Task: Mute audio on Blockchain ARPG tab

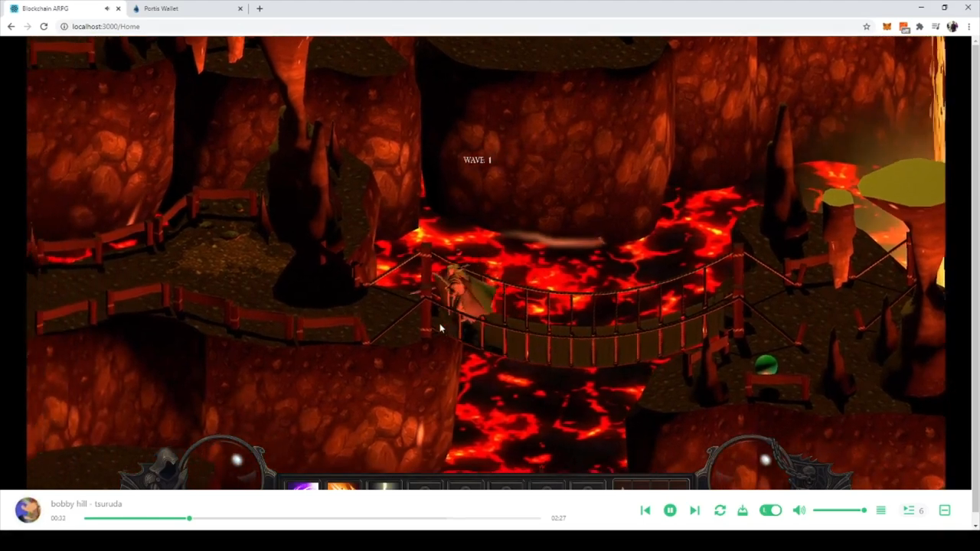Action: click(x=106, y=8)
